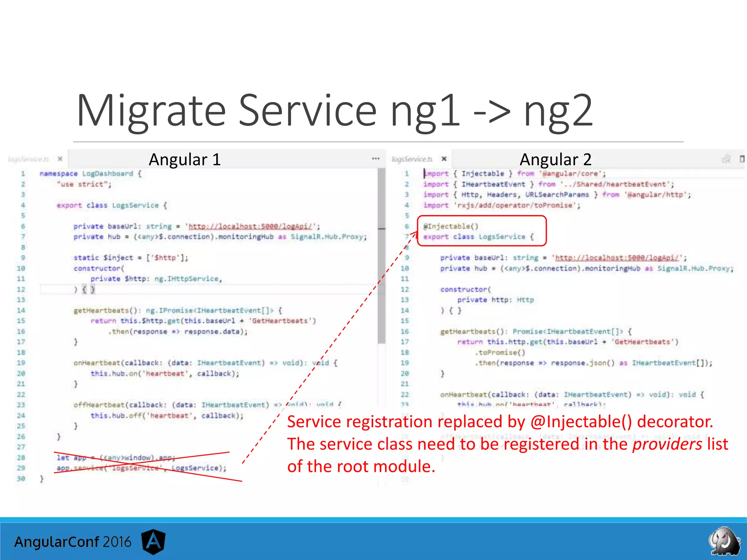Viewport: 747px width, 560px height.
Task: Click the 'import { IHeartbeatEvent }' line
Action: [549, 184]
